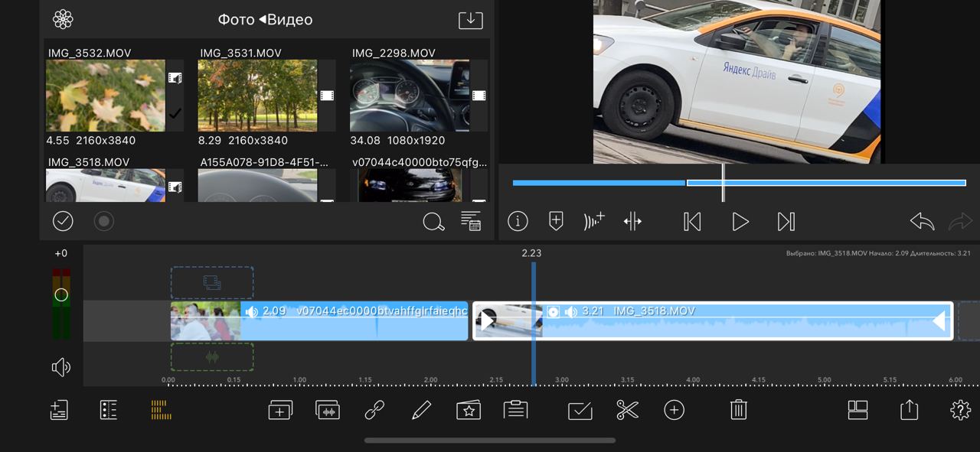The image size is (980, 452).
Task: Click the preview scrubber bar
Action: (739, 183)
